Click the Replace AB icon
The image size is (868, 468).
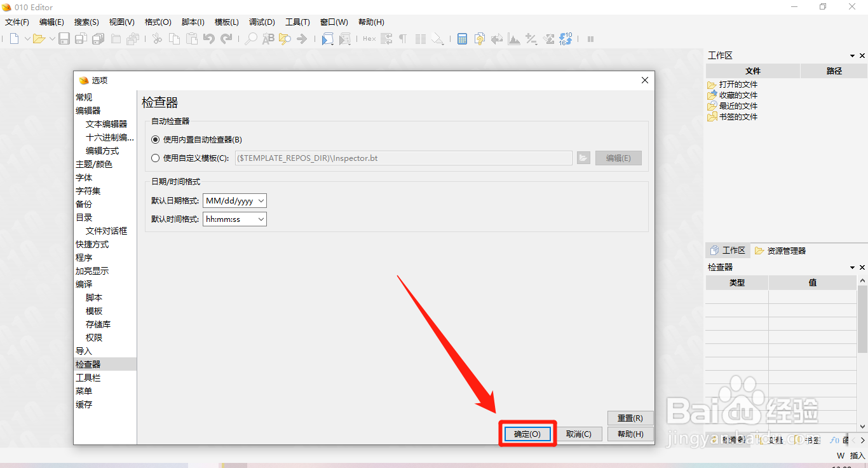(268, 39)
